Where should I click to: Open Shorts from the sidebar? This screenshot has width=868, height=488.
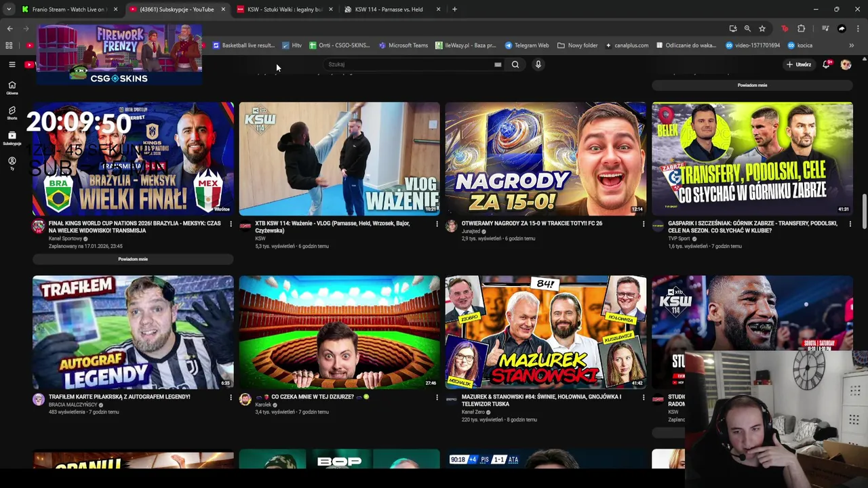[12, 113]
